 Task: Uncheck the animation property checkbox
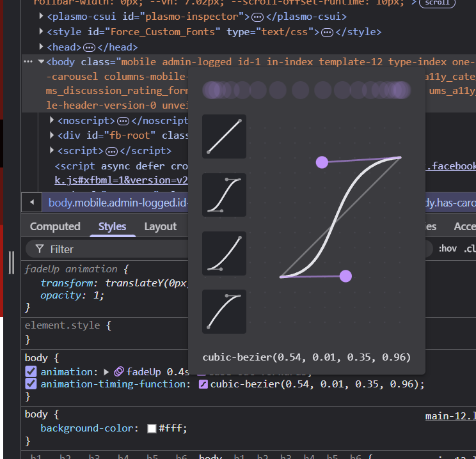[x=31, y=371]
